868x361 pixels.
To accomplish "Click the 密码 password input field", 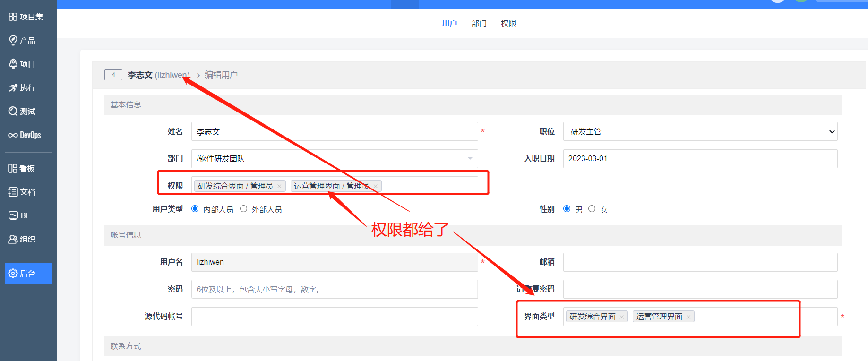I will [x=334, y=289].
